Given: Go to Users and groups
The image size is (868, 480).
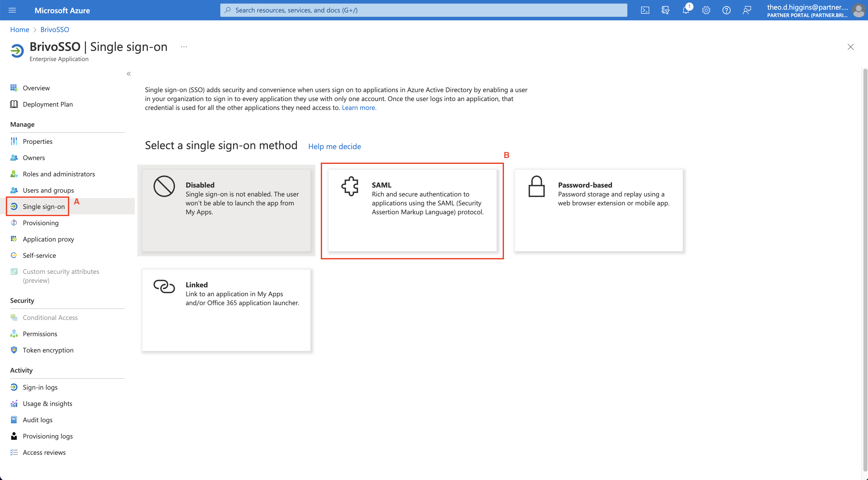Looking at the screenshot, I should point(48,190).
